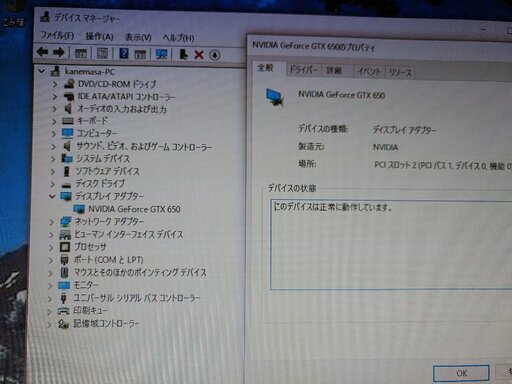The width and height of the screenshot is (512, 384).
Task: Expand the プロセッサ tree node
Action: [x=51, y=248]
